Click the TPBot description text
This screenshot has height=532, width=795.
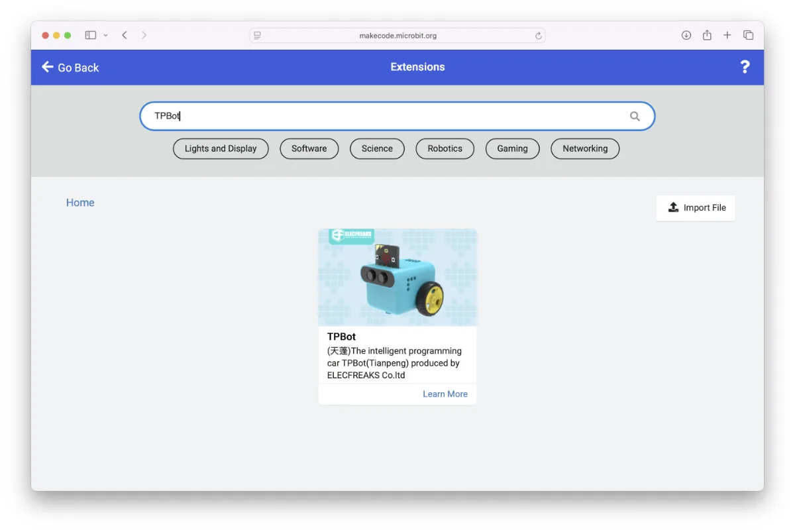[x=394, y=363]
